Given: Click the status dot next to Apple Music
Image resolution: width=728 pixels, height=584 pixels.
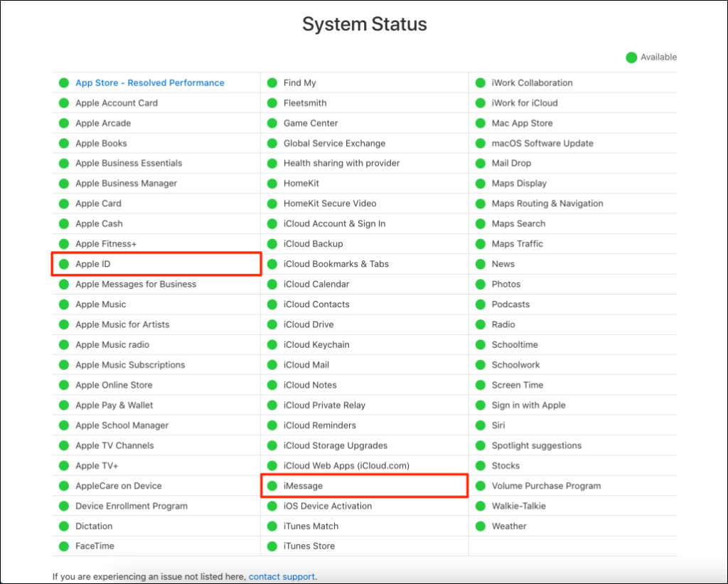Looking at the screenshot, I should (64, 304).
